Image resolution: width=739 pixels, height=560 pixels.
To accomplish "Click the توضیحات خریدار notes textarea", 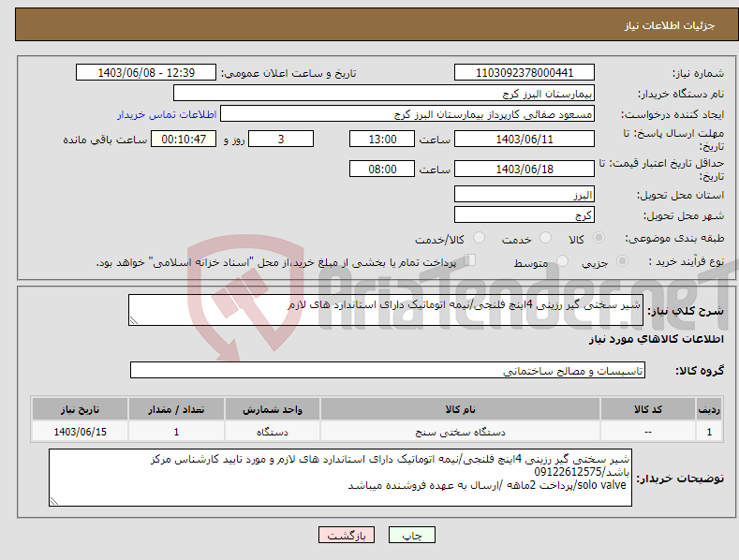I will 340,478.
